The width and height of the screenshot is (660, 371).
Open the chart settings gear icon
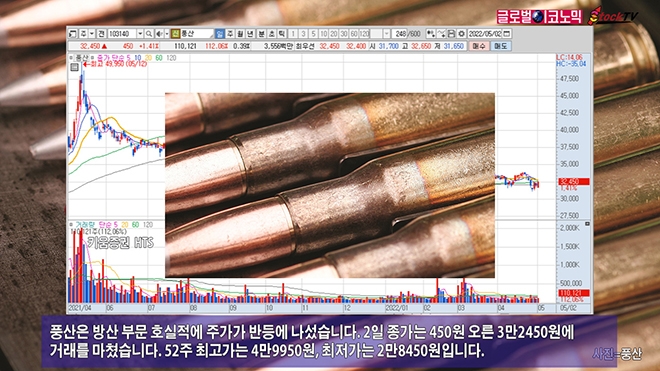coord(461,34)
